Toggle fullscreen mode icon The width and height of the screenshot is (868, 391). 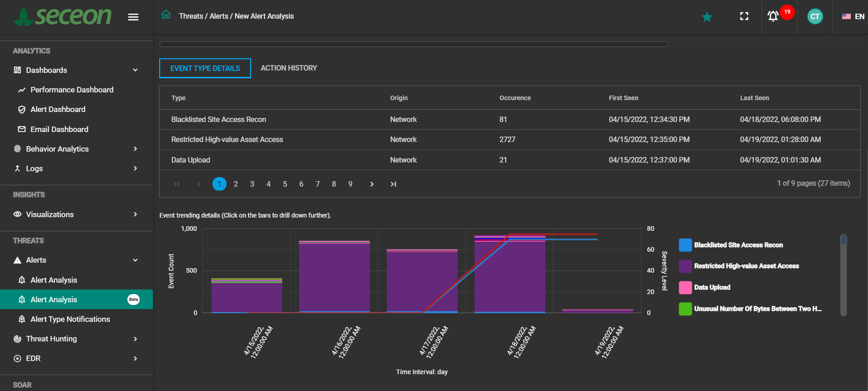(x=744, y=16)
